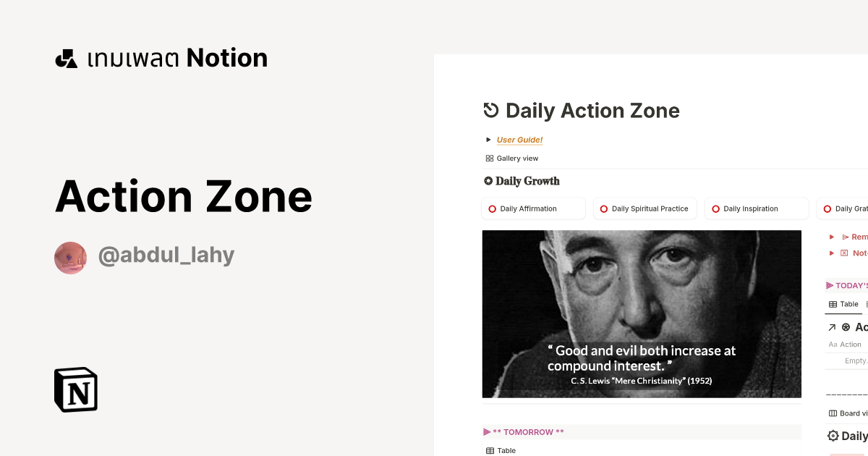Viewport: 868px width, 456px height.
Task: Click the Board view icon on the right
Action: tap(832, 413)
